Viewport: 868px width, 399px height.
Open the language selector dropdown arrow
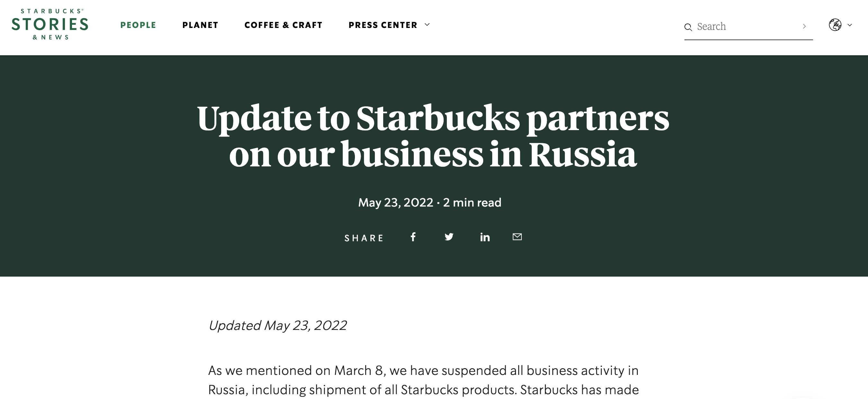[x=850, y=25]
